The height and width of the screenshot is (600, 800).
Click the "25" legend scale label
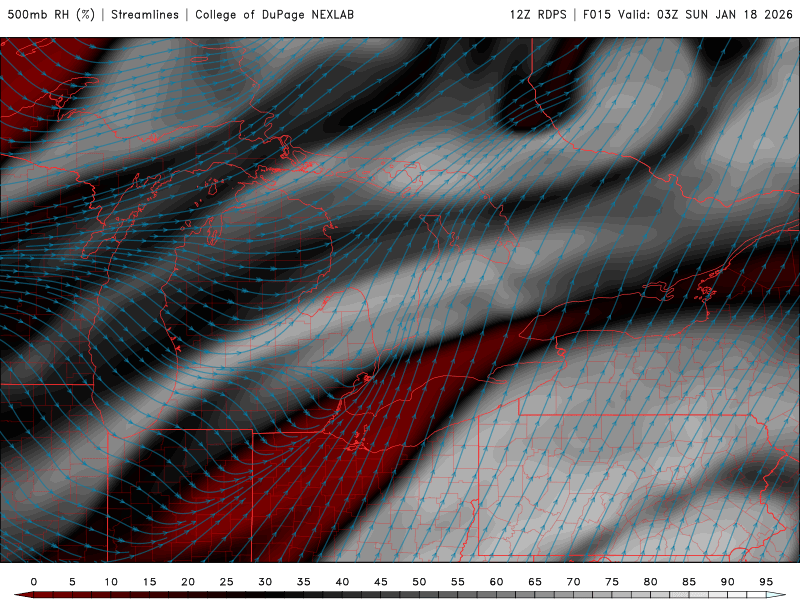click(x=227, y=582)
